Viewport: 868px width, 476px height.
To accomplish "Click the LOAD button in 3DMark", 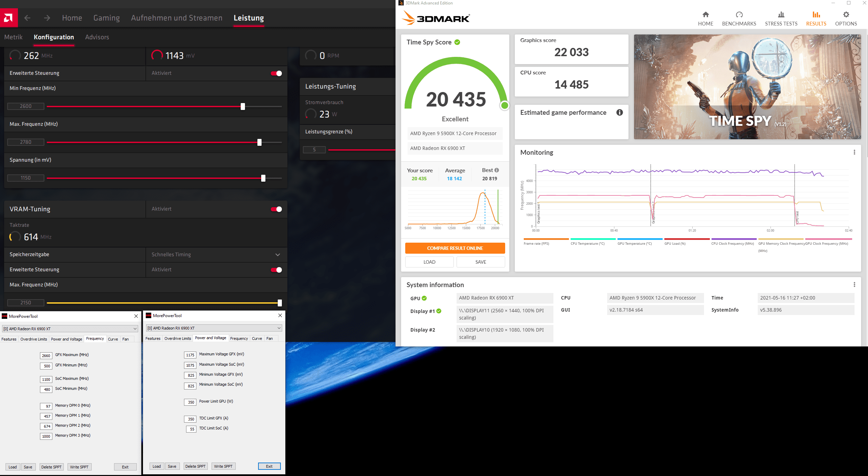I will (429, 262).
